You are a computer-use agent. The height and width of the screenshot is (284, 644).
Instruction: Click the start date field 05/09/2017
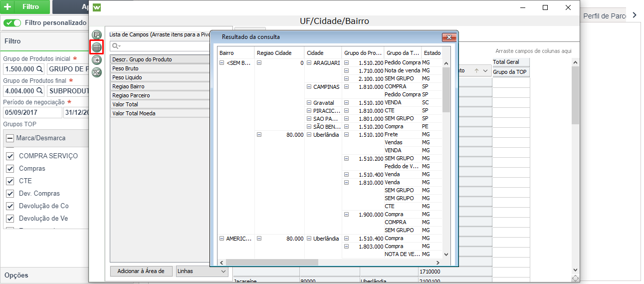point(32,112)
